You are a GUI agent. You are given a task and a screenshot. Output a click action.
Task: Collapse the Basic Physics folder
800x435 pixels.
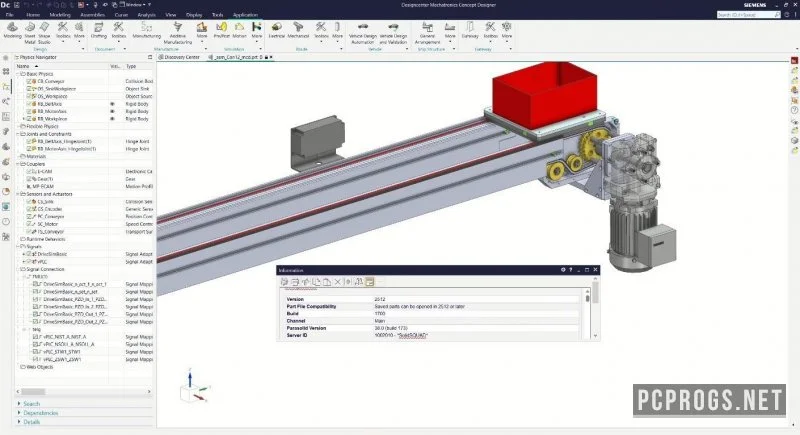(x=18, y=74)
